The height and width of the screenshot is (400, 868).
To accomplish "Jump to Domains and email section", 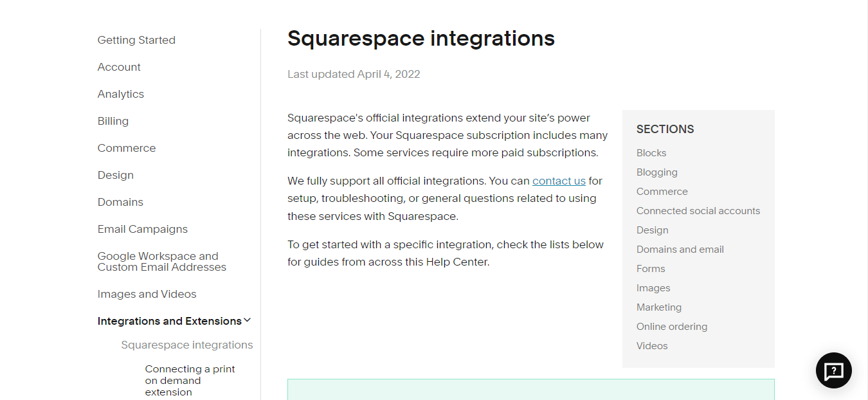I will pos(680,250).
